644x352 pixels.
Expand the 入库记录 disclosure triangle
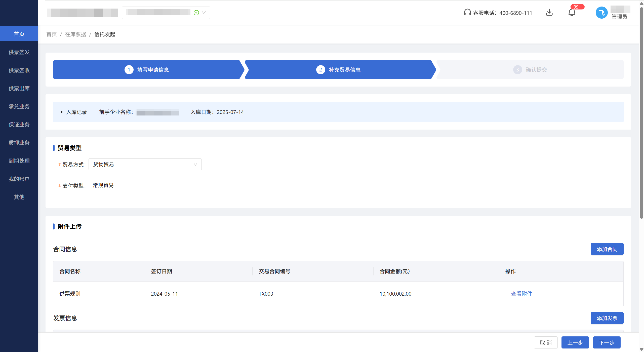click(x=62, y=112)
